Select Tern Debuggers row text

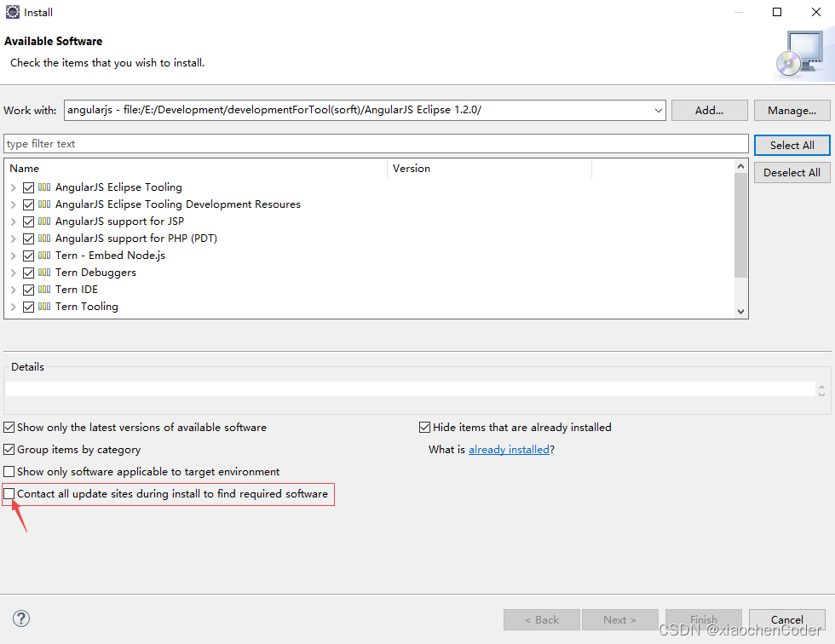click(x=95, y=273)
